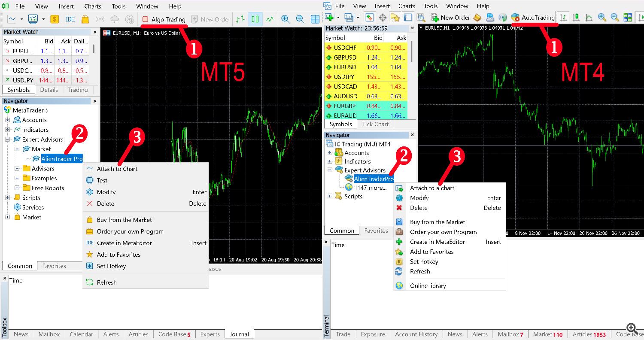Open the Experts tab in MT5 Toolbox
This screenshot has width=644, height=340.
[x=210, y=334]
